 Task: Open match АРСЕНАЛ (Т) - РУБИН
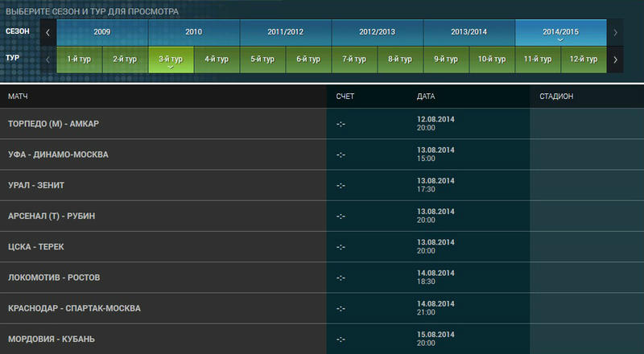point(52,216)
